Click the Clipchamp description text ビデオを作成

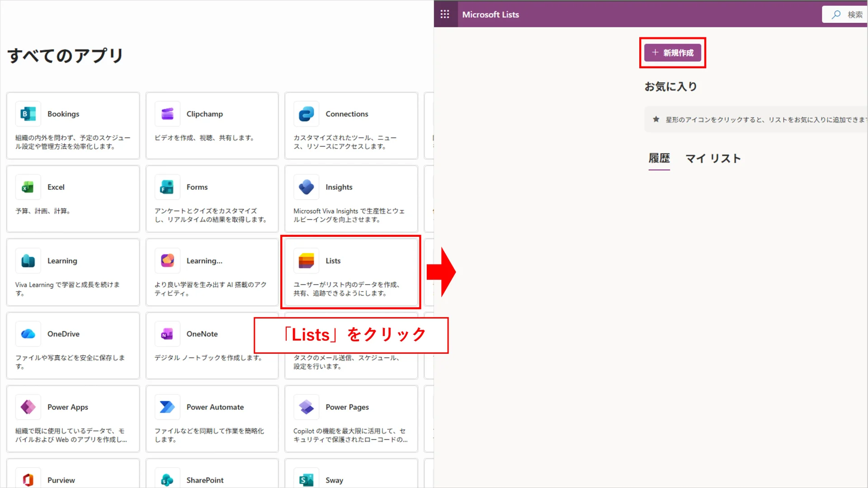(205, 138)
